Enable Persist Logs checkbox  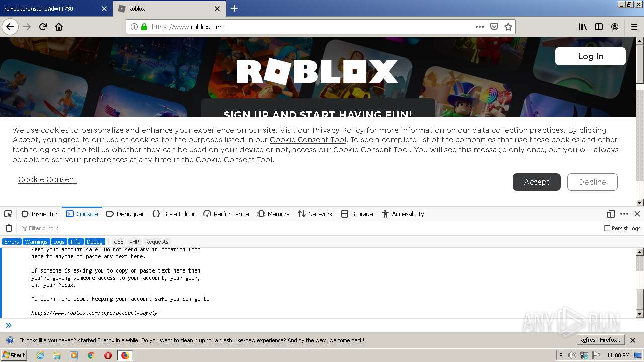(x=607, y=228)
